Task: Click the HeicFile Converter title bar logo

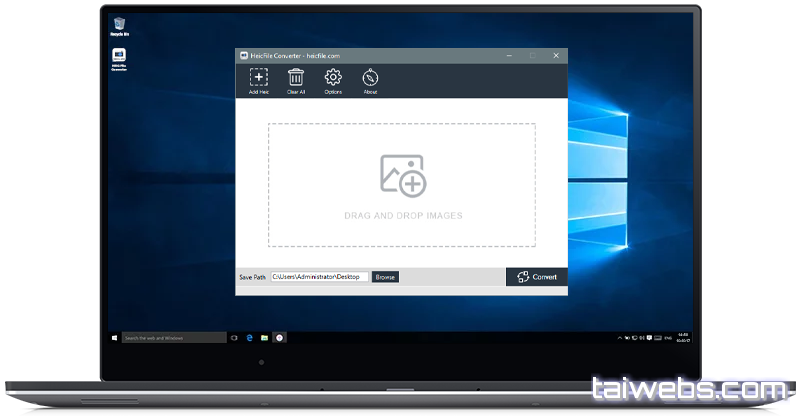Action: (244, 55)
